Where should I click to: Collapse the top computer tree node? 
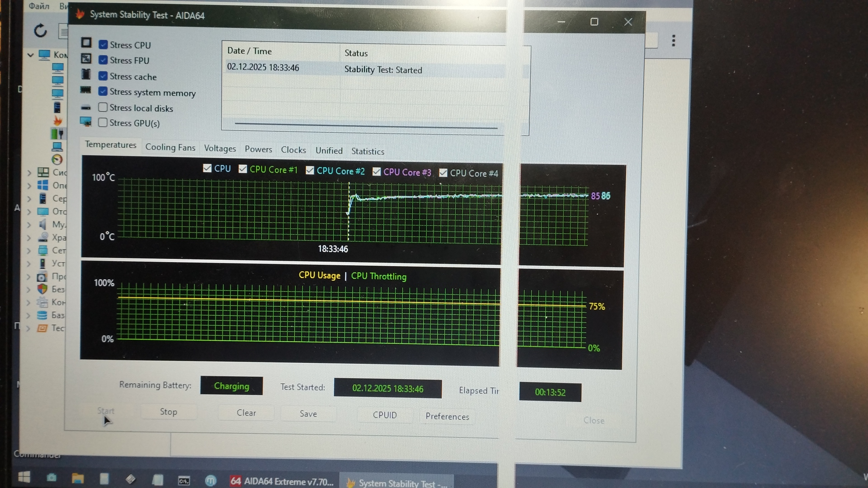point(30,55)
